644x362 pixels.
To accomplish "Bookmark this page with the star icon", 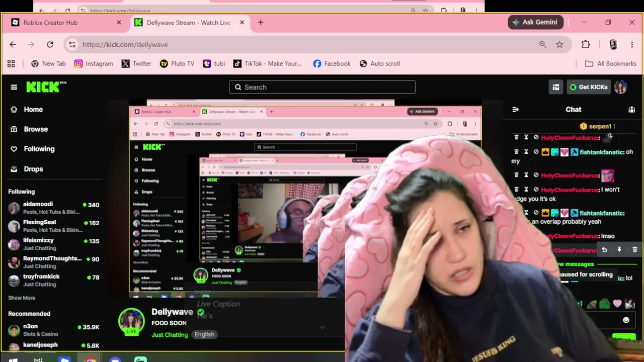I will pos(559,44).
